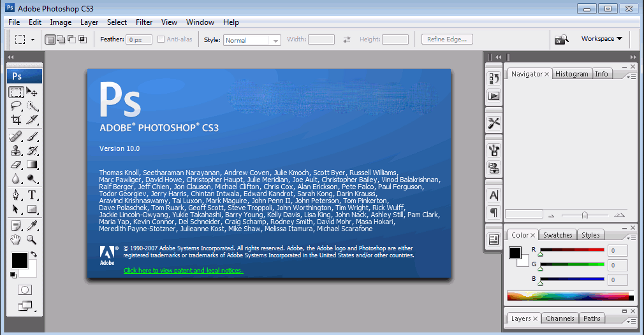
Task: Open the Character panel icon
Action: (494, 195)
